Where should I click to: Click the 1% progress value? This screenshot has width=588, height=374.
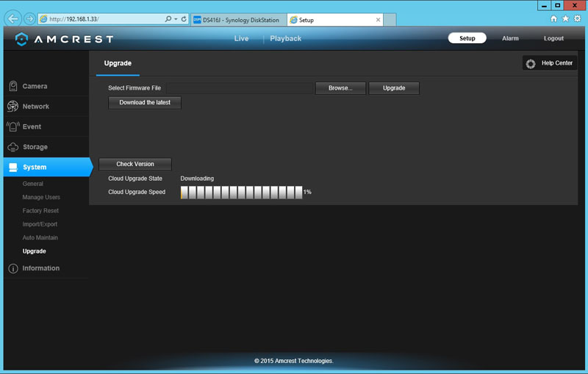click(x=307, y=192)
